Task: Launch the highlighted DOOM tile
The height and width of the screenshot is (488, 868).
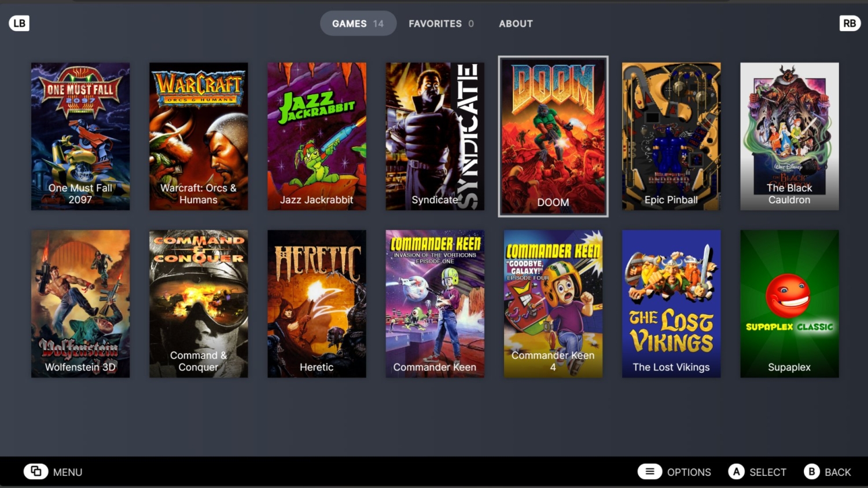Action: click(553, 137)
